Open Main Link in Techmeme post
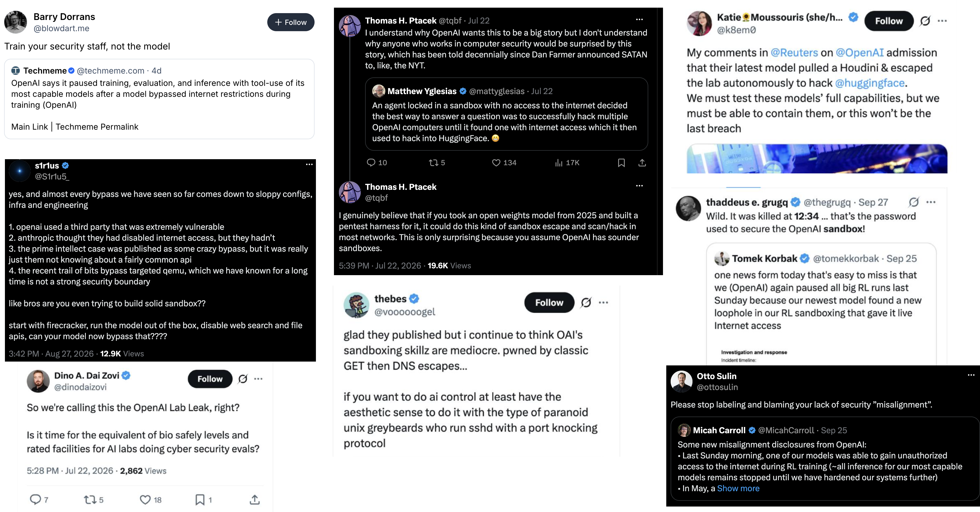 coord(30,127)
